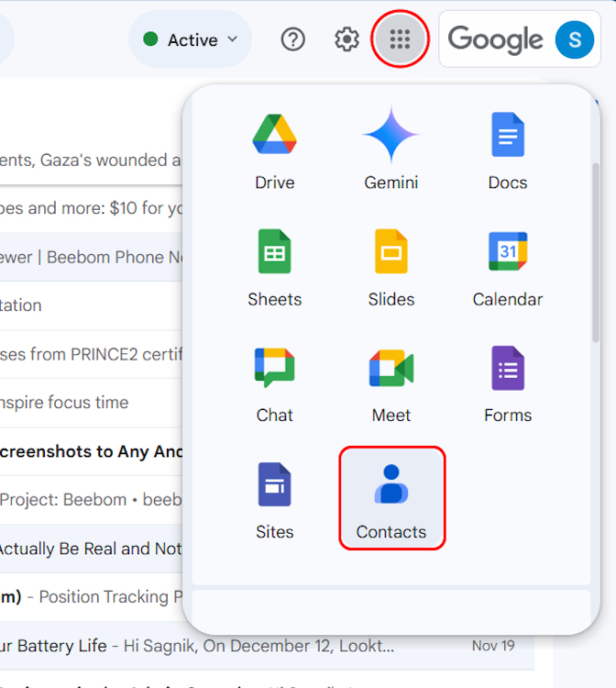Open Gmail settings gear

point(346,39)
